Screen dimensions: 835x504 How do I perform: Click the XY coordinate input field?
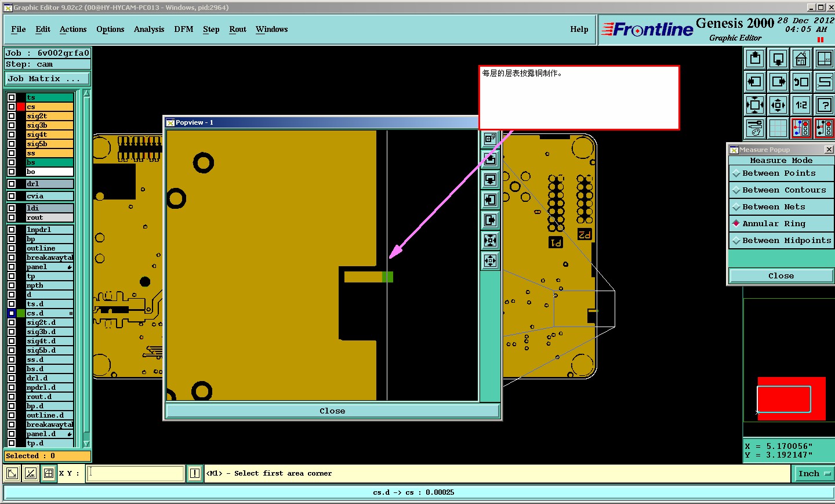click(x=136, y=473)
